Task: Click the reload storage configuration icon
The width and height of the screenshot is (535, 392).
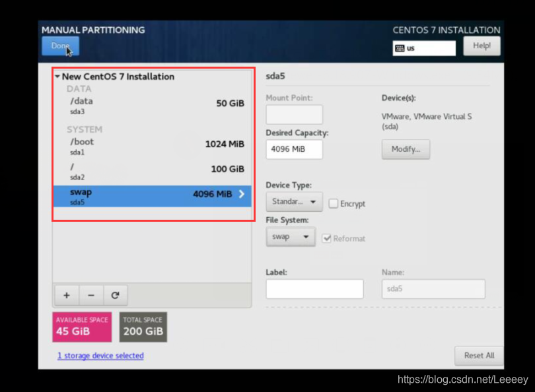Action: click(116, 295)
